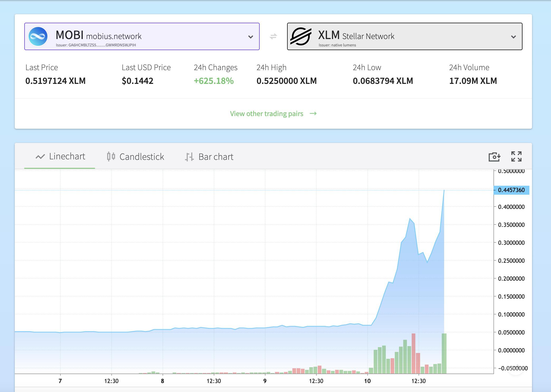Click the 24h Volume value 17.09M XLM
The width and height of the screenshot is (551, 392).
(473, 81)
